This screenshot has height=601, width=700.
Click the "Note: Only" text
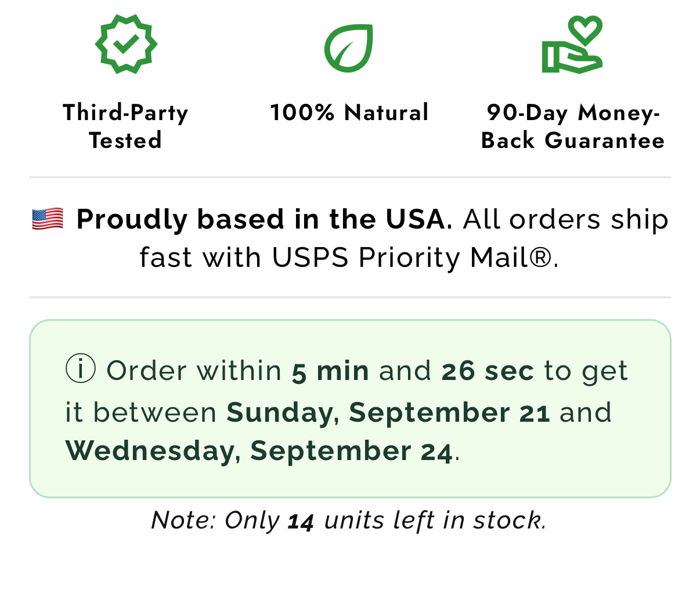pyautogui.click(x=215, y=520)
